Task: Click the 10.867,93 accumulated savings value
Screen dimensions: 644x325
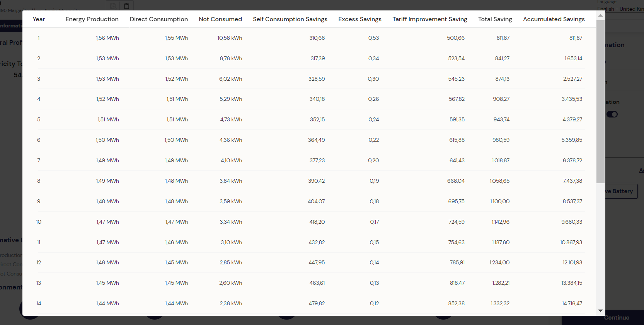Action: pos(571,242)
